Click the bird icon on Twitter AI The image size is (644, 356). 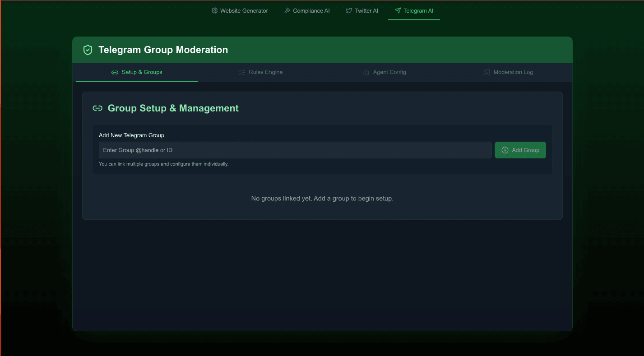[349, 10]
